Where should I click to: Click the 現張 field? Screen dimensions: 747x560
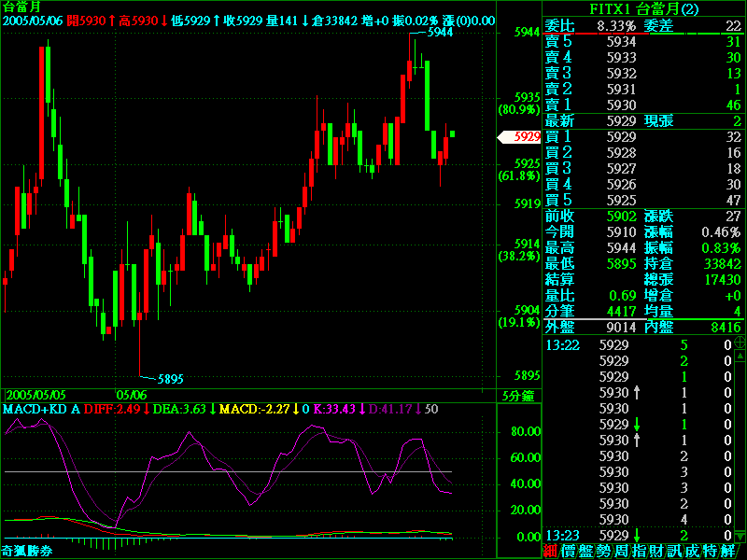tap(693, 121)
